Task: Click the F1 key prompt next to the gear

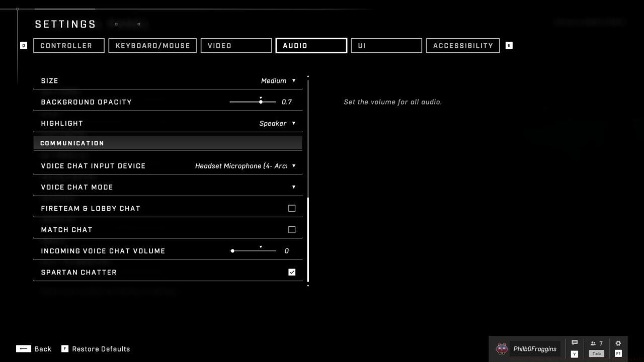Action: coord(618,353)
